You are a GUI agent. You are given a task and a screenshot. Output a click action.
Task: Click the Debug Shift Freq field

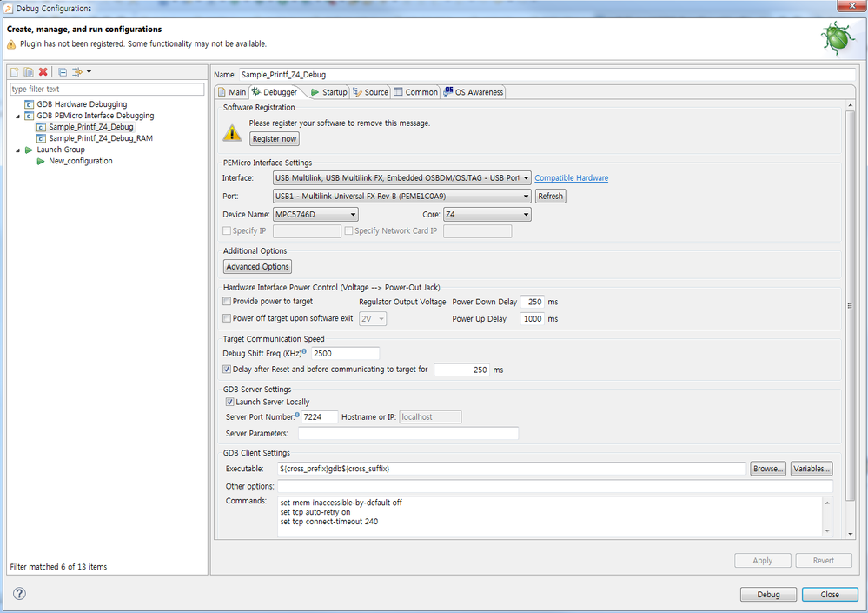click(346, 353)
